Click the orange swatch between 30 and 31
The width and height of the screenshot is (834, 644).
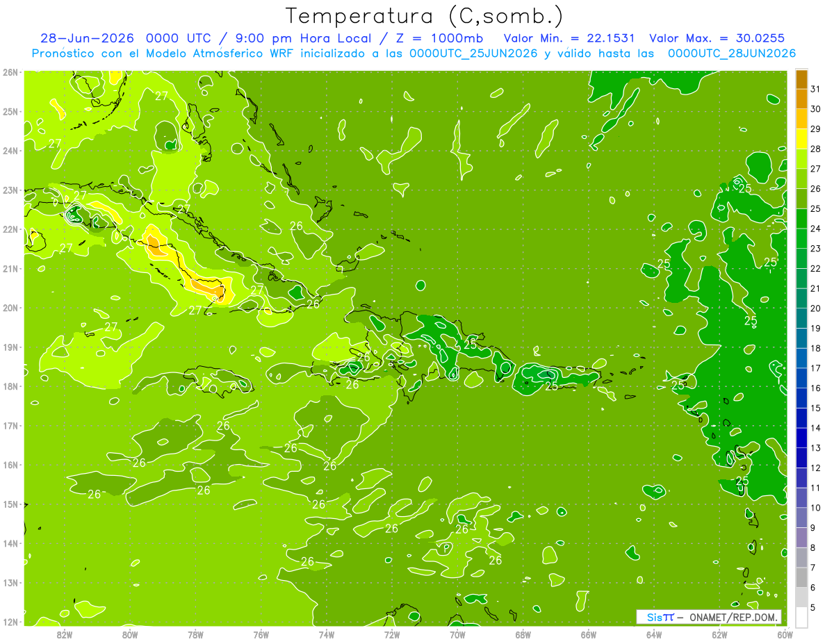coord(801,99)
